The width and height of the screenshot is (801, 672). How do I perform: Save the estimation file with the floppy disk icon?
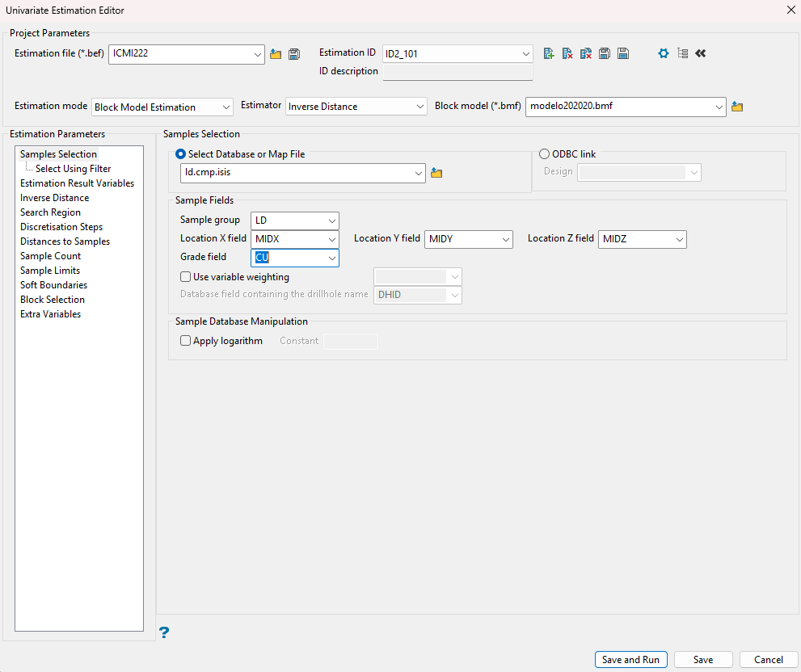pyautogui.click(x=294, y=54)
